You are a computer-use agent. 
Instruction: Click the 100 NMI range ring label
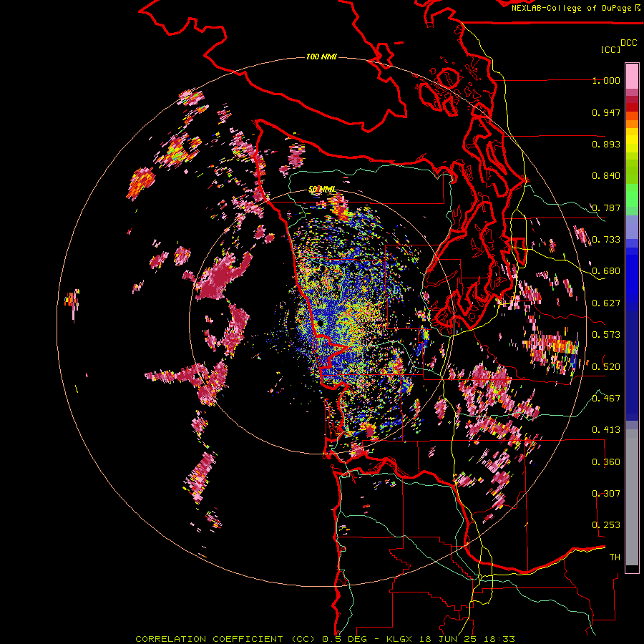click(x=321, y=57)
